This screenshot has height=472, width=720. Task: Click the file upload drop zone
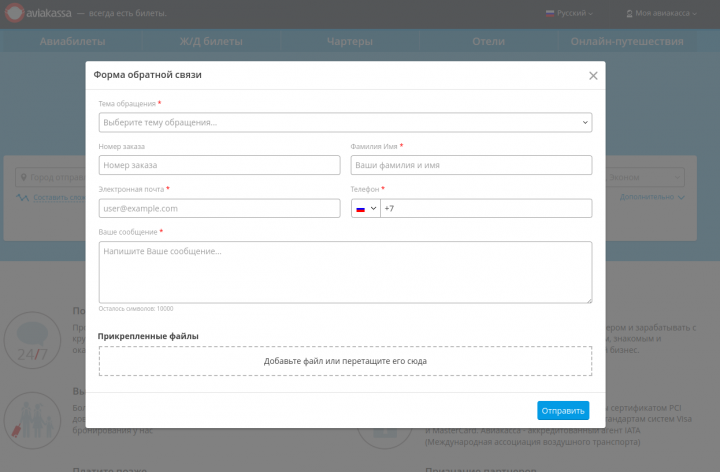tap(345, 360)
